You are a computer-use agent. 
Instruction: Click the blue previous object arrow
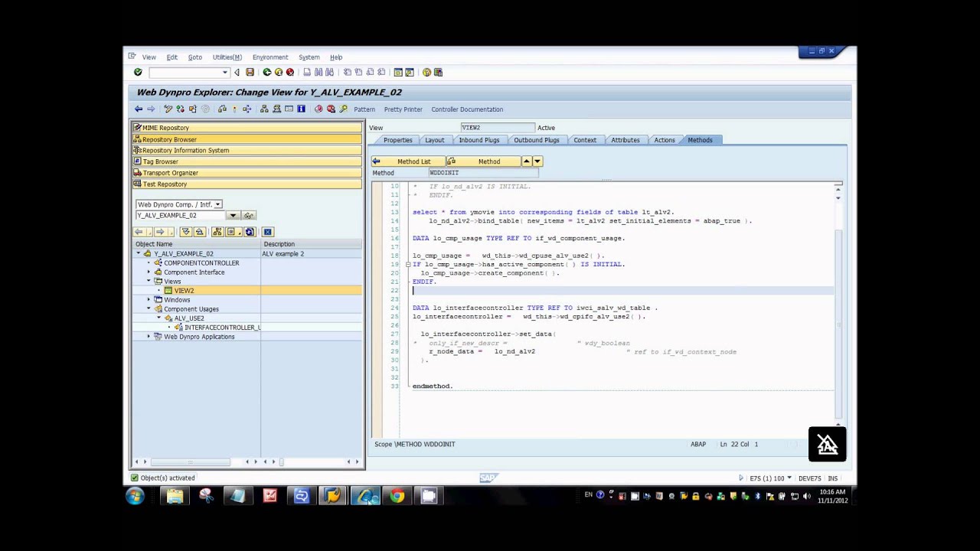[x=139, y=109]
